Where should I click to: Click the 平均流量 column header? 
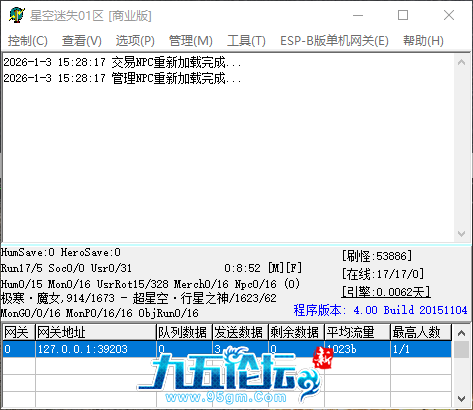pos(357,332)
